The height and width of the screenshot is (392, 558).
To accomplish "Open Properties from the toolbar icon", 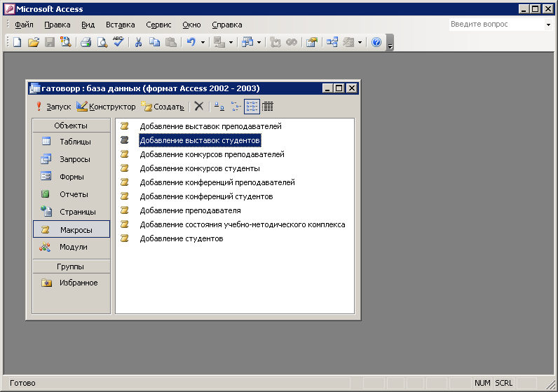I will point(312,42).
